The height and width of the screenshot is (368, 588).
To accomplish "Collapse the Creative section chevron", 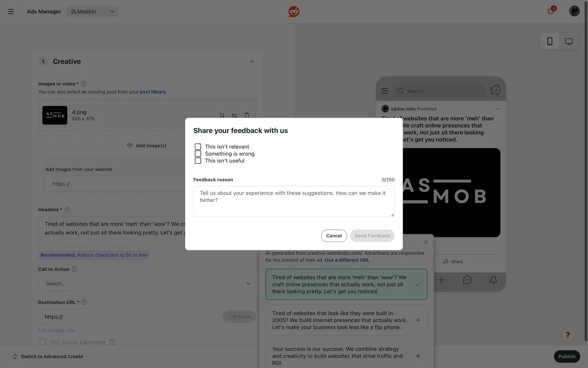I will pyautogui.click(x=252, y=62).
